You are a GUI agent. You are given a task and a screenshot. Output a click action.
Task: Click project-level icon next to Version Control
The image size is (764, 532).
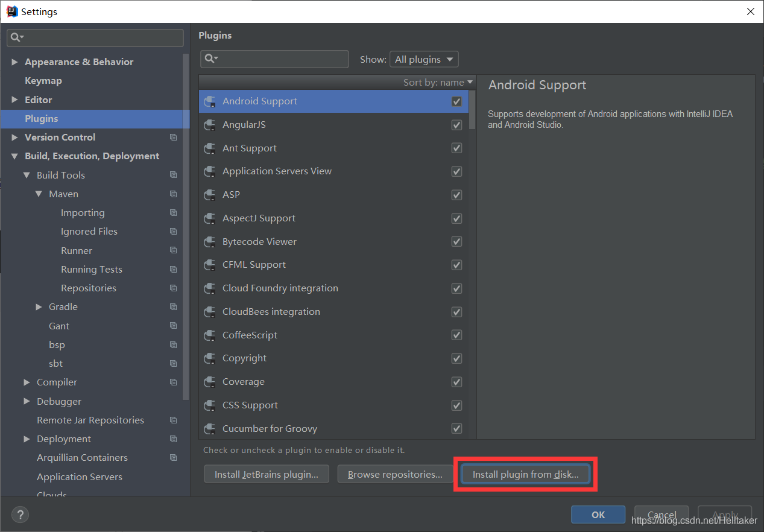coord(174,138)
